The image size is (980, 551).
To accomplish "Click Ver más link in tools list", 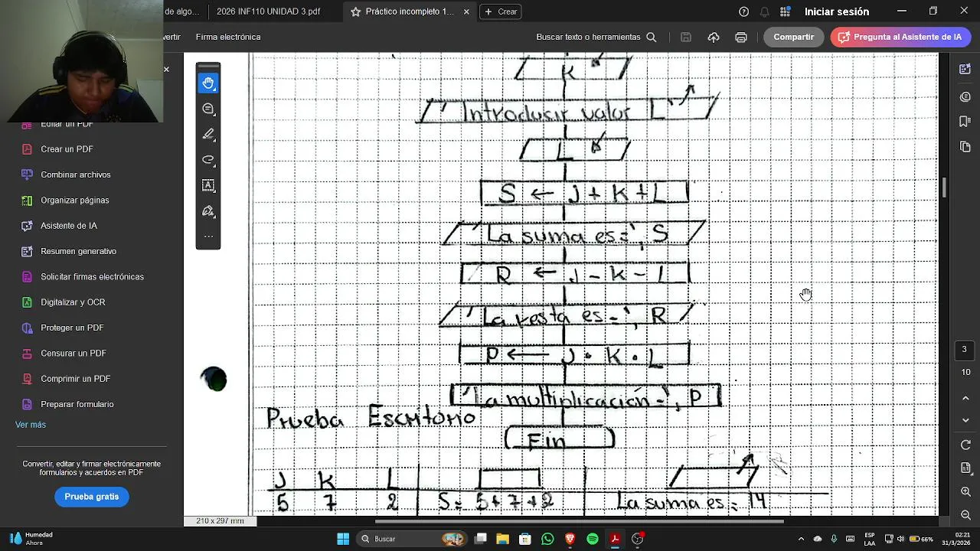I will (x=31, y=425).
